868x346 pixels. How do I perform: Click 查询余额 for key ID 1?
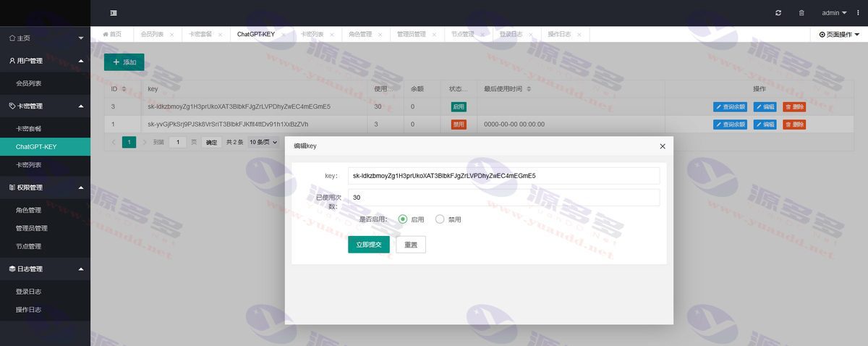[730, 125]
